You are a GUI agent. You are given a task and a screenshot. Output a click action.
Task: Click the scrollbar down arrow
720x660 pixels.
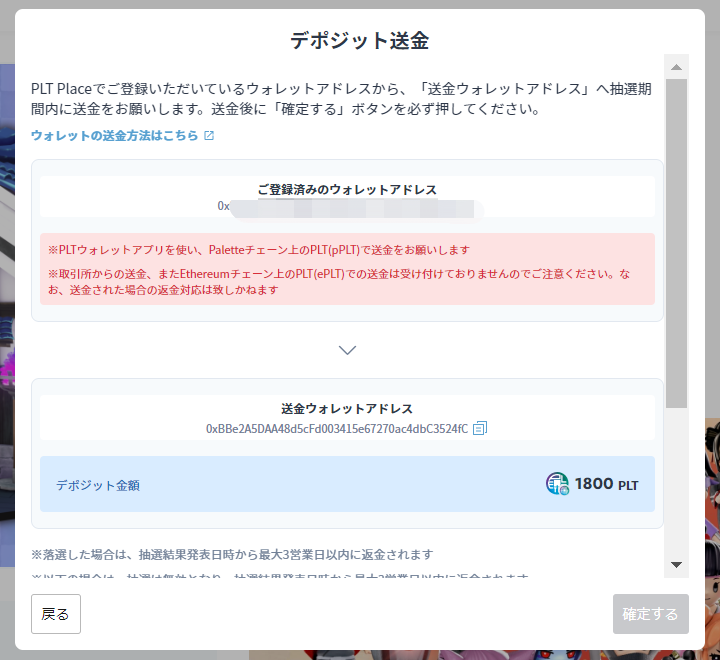tap(676, 564)
